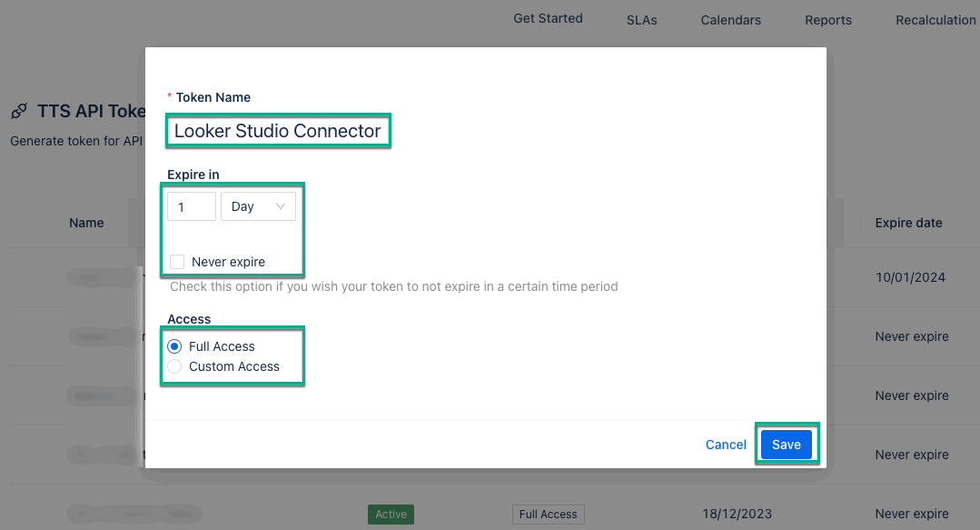Click the Name column header

(x=86, y=223)
